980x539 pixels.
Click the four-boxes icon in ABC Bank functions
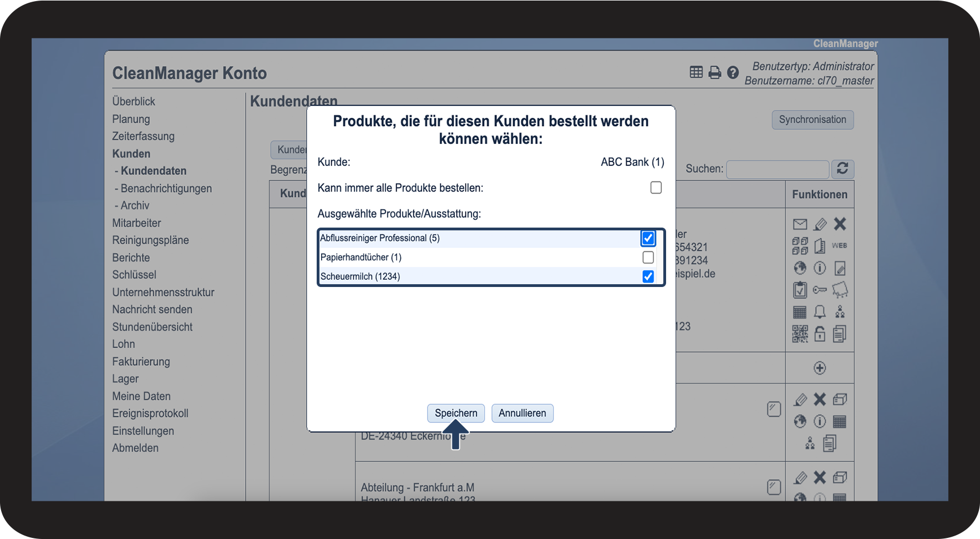click(x=800, y=246)
